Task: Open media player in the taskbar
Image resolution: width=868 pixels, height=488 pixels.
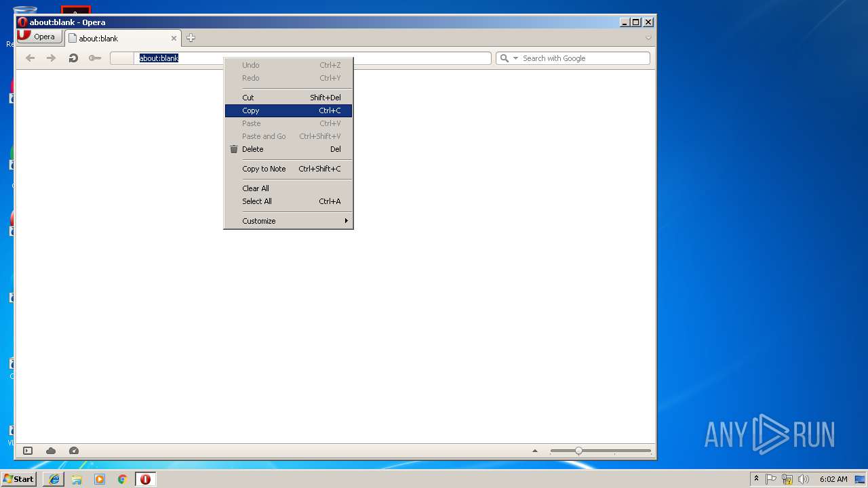Action: (x=100, y=479)
